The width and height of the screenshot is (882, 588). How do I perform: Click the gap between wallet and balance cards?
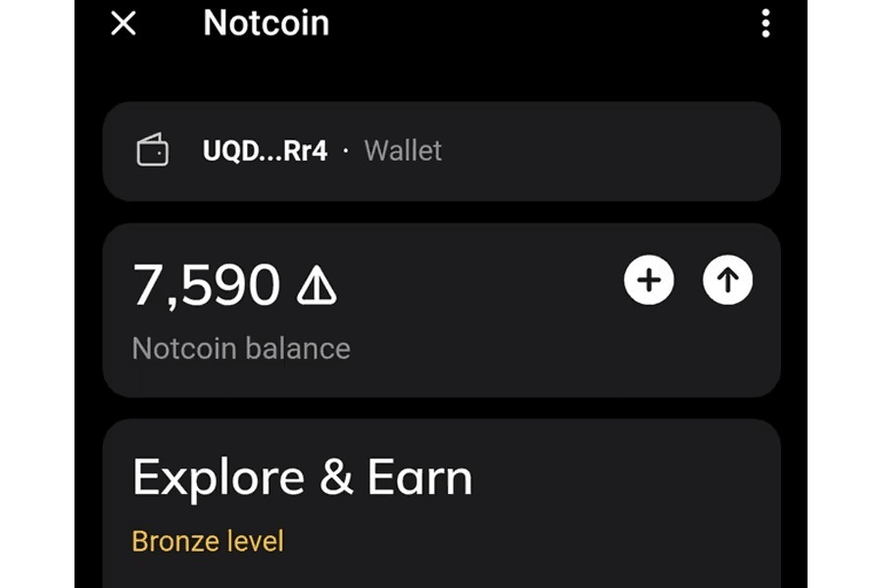(441, 213)
